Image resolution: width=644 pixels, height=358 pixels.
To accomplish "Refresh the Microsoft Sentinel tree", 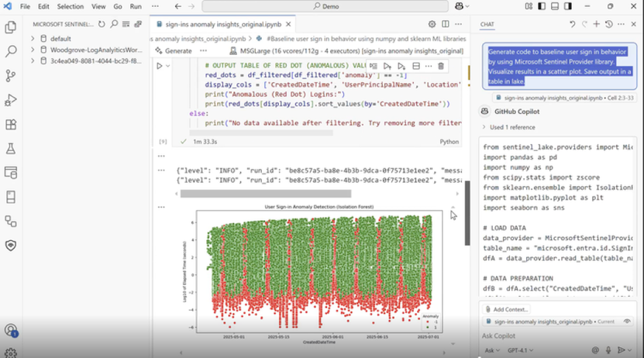I will pos(102,24).
